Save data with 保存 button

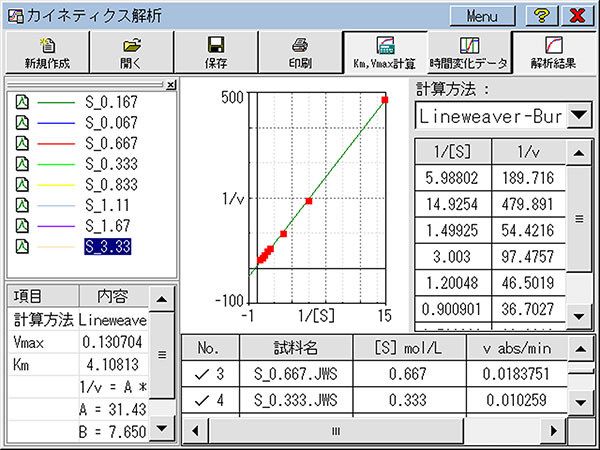pyautogui.click(x=215, y=52)
